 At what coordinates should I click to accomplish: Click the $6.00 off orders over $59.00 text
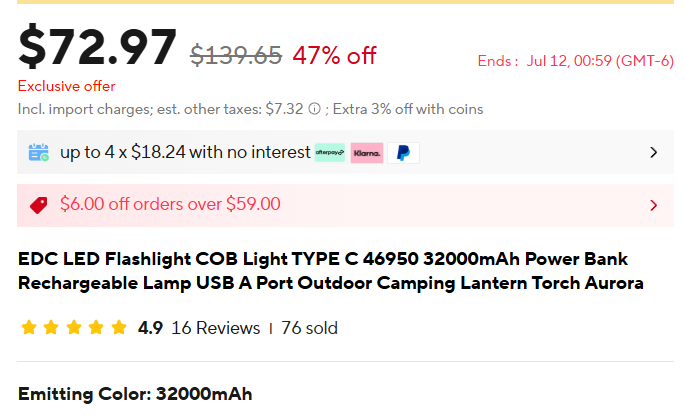[170, 204]
